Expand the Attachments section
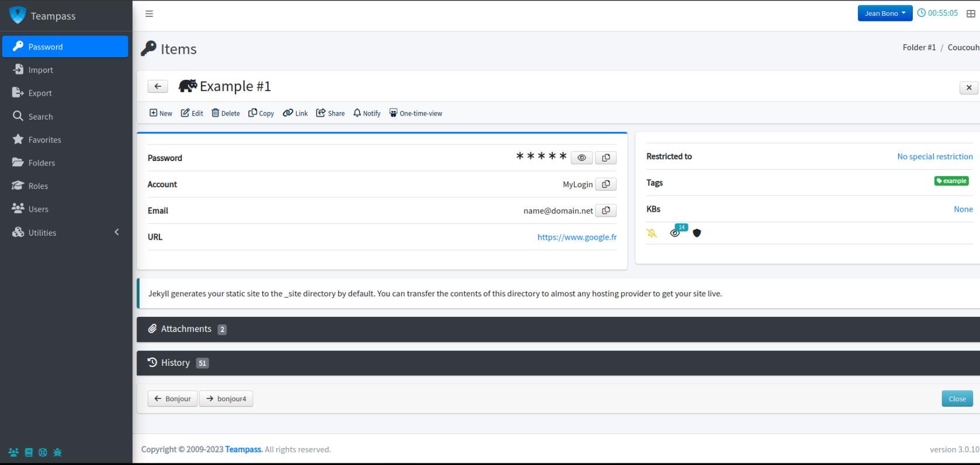 point(186,329)
